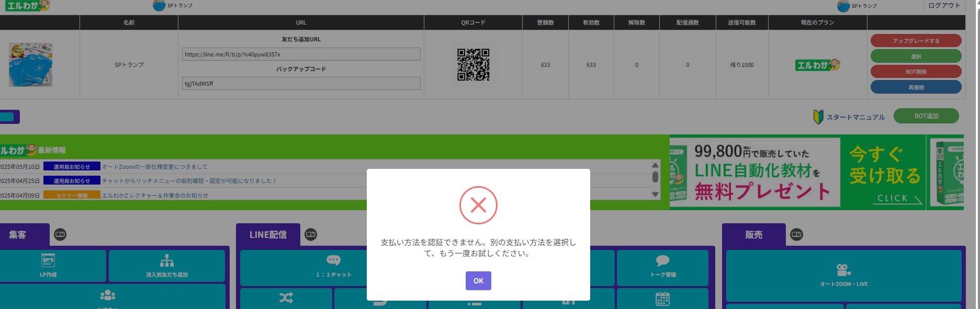
Task: Open the 流入別友だち追加 tile
Action: coord(167,266)
